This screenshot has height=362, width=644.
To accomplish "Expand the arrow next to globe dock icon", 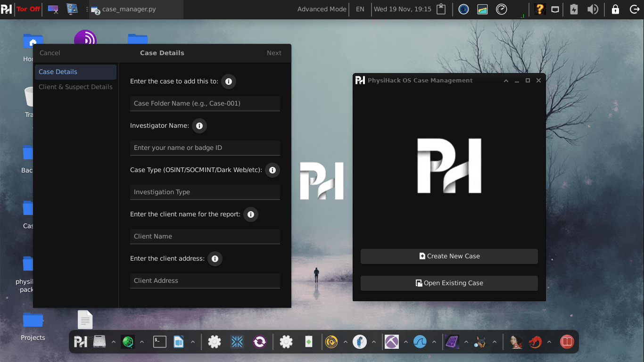I will click(x=141, y=342).
